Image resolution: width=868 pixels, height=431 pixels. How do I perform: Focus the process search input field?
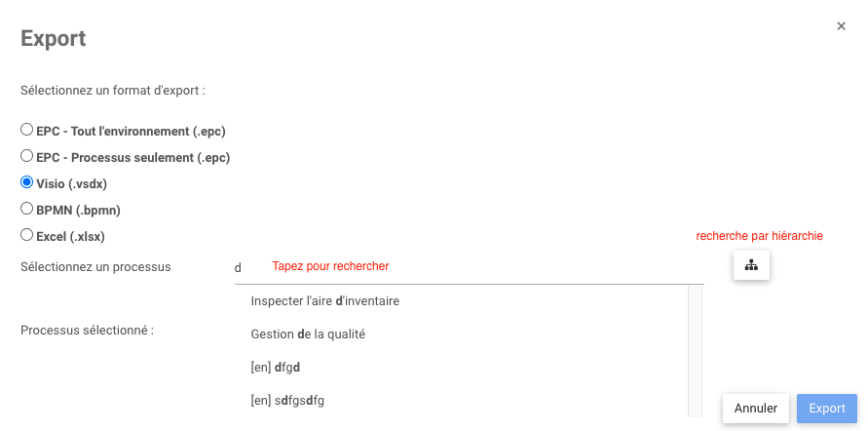[x=468, y=267]
